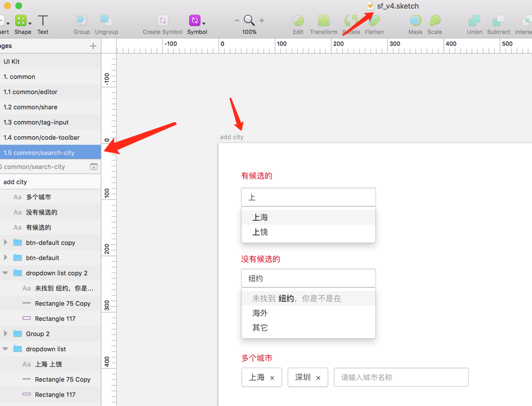Image resolution: width=532 pixels, height=406 pixels.
Task: Open the UI Kit page
Action: coord(12,61)
